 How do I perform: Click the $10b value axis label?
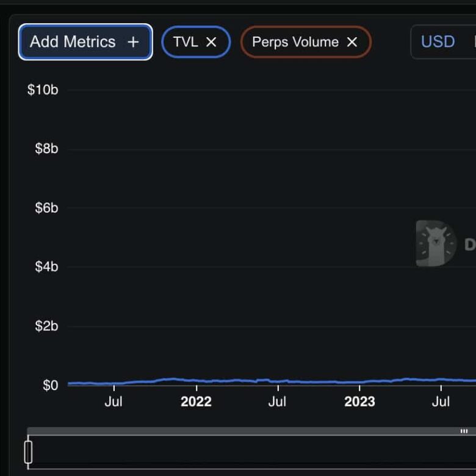click(x=43, y=90)
